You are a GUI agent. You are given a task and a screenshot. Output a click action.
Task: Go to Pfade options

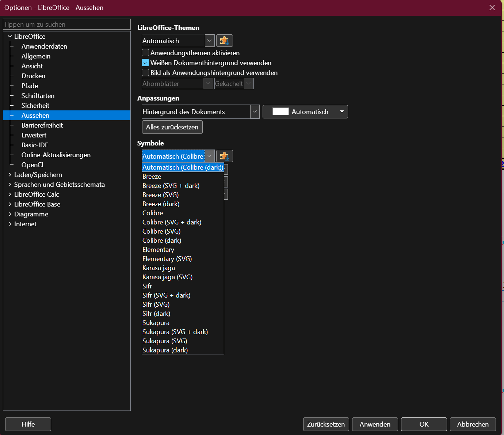click(x=30, y=86)
